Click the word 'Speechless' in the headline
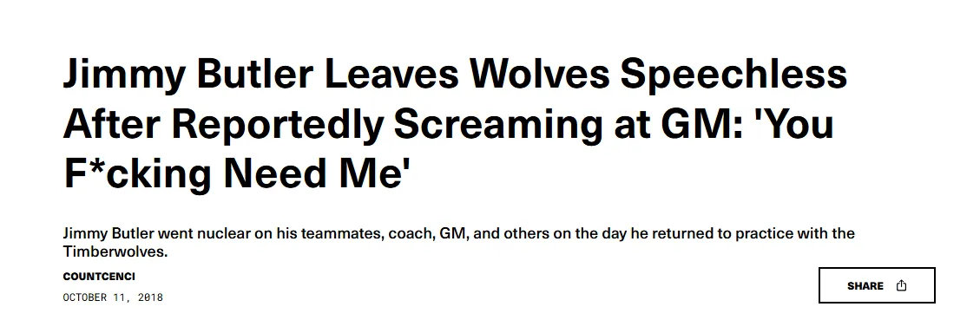The width and height of the screenshot is (980, 333). (733, 75)
